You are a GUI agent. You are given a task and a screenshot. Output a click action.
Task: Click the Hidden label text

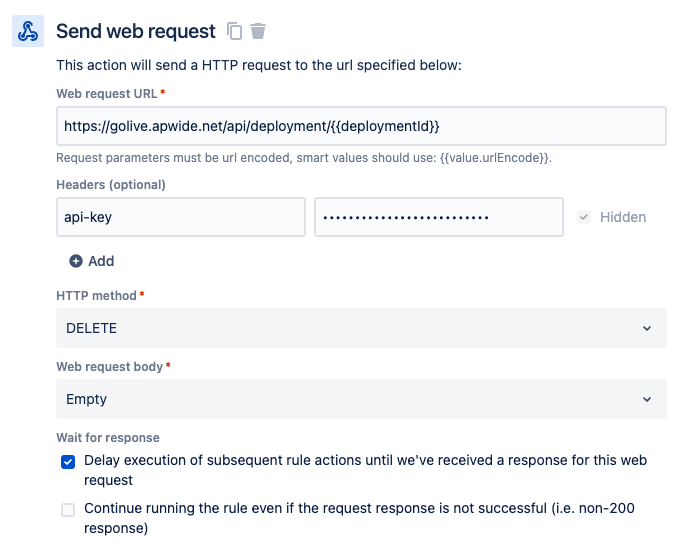pyautogui.click(x=622, y=217)
